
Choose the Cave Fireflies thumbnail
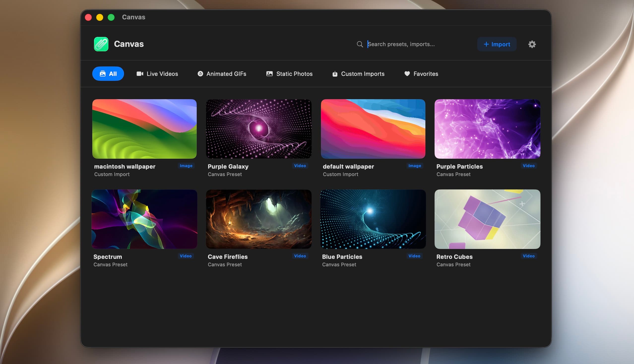(259, 219)
